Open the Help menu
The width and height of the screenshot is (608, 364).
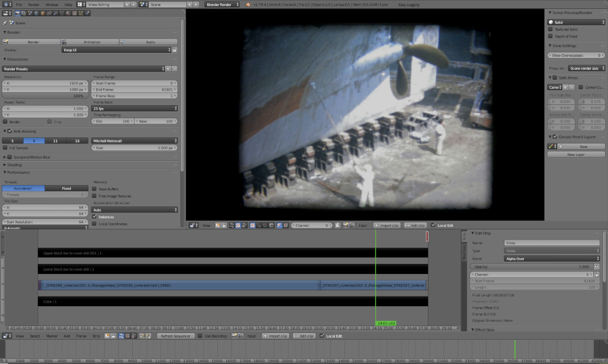[x=68, y=5]
